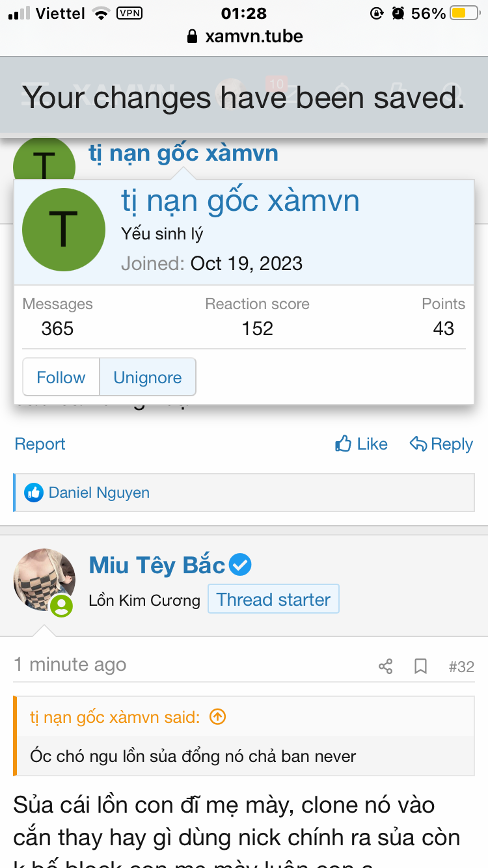Dismiss the 'Your changes have been saved' notice
This screenshot has height=868, width=488.
pos(243,98)
